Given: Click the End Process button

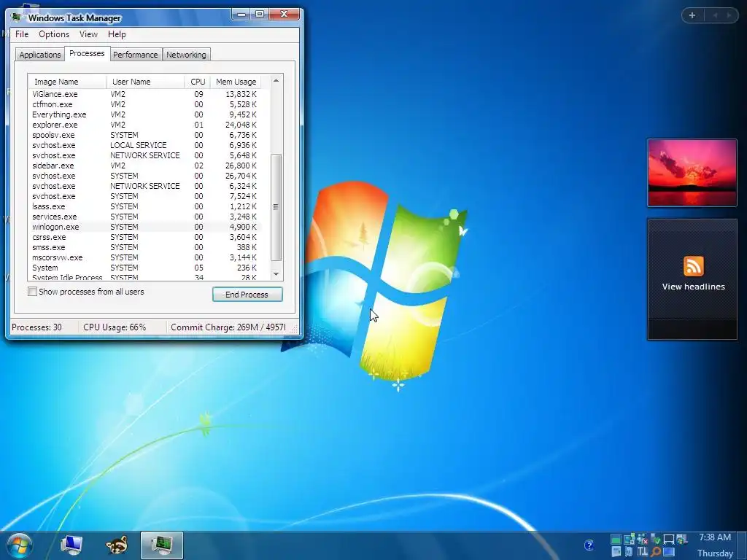Looking at the screenshot, I should click(x=247, y=295).
